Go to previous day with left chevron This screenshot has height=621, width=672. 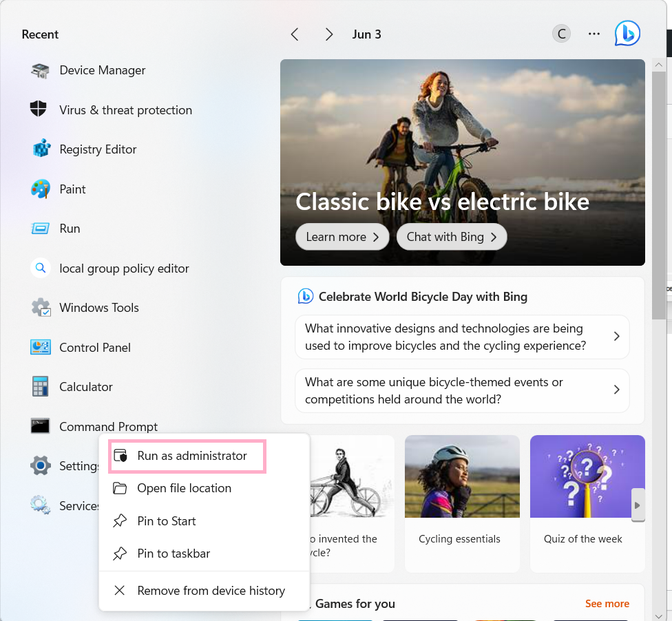point(295,34)
